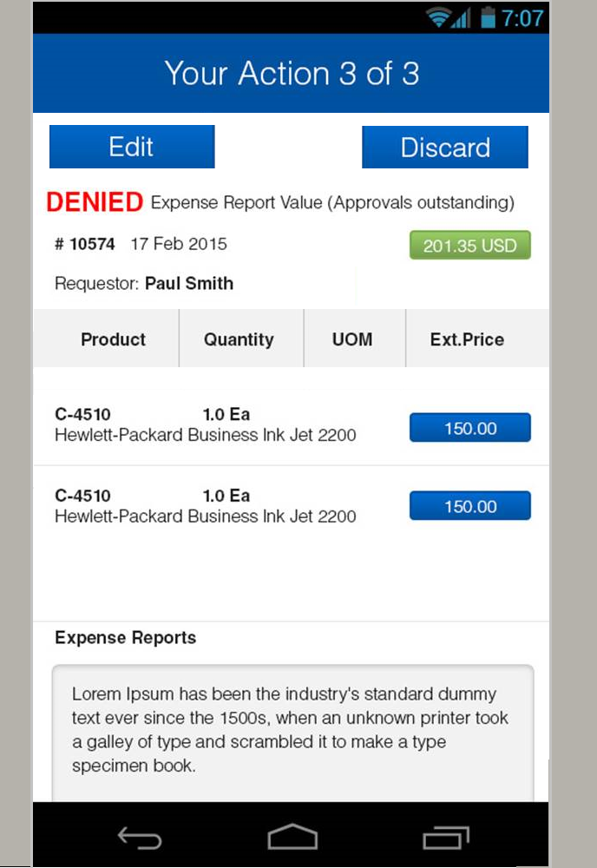Tap the Wi-Fi status icon

pos(439,17)
